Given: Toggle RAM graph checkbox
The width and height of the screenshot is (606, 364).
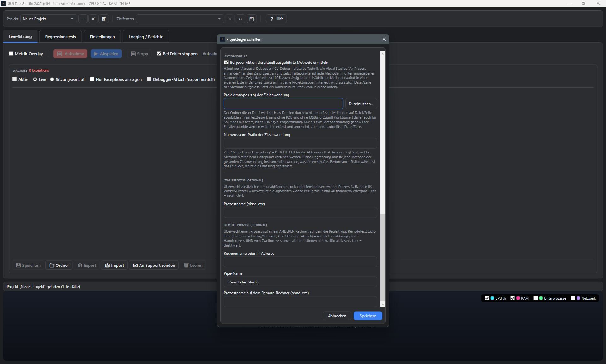Looking at the screenshot, I should click(x=513, y=298).
